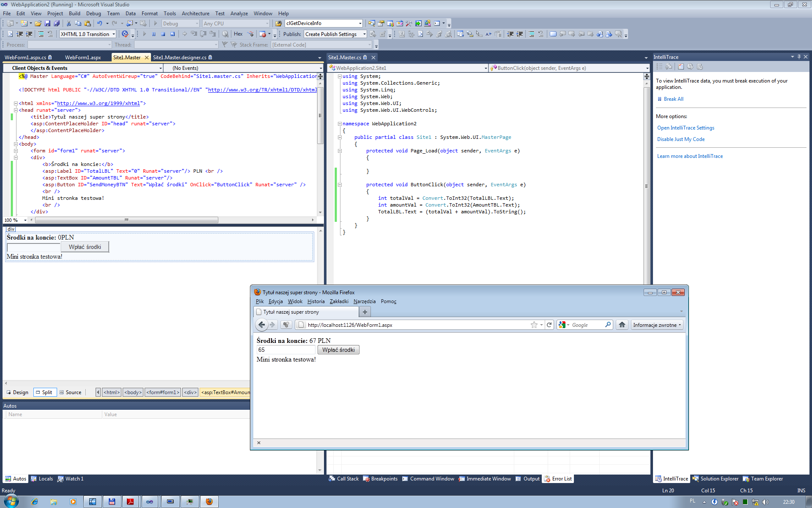Screen dimensions: 812x508
Task: Open the Error List tab
Action: [558, 479]
